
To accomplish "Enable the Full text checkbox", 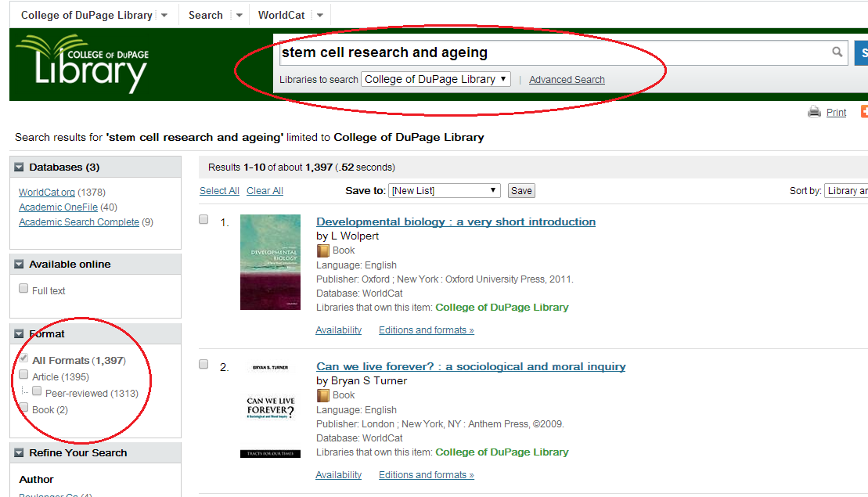I will click(x=23, y=289).
